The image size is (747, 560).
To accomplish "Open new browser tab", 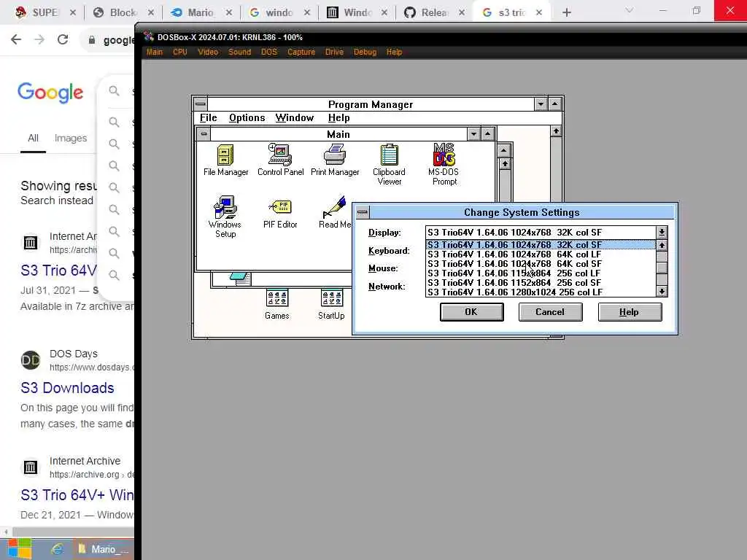I will coord(566,12).
